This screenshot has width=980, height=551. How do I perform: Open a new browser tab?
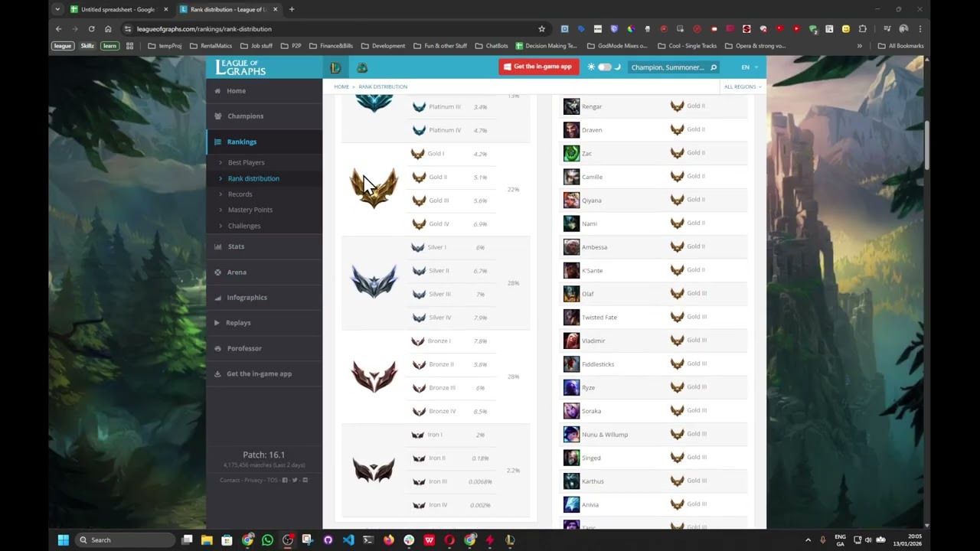click(292, 9)
